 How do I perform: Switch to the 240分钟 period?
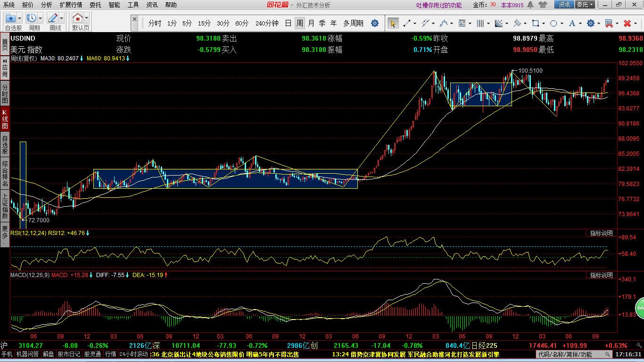pos(267,23)
